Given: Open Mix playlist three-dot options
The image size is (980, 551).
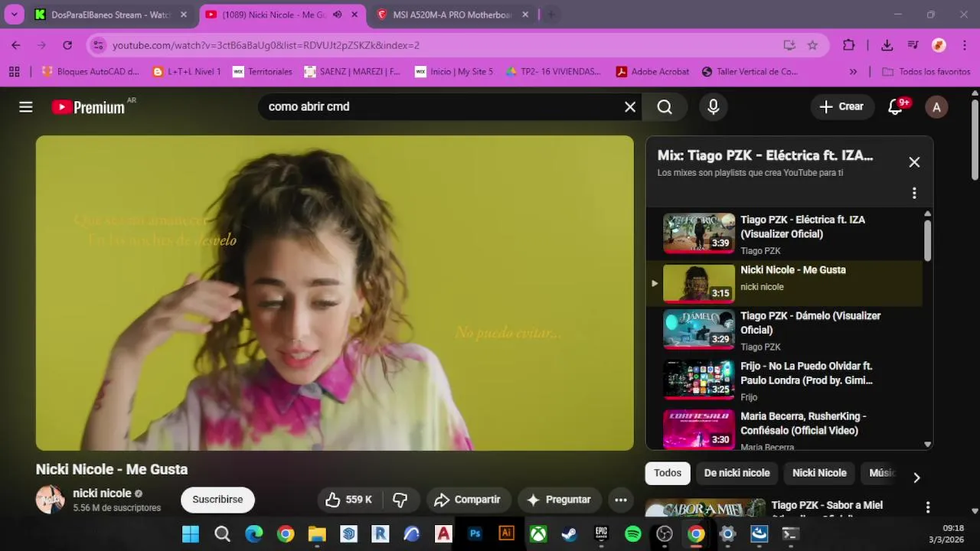Looking at the screenshot, I should [x=914, y=193].
